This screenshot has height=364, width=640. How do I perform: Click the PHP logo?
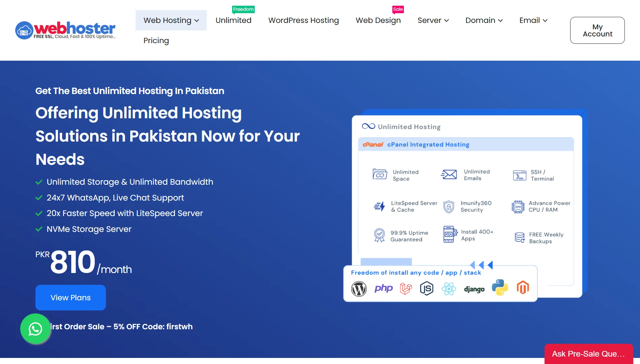tap(384, 289)
